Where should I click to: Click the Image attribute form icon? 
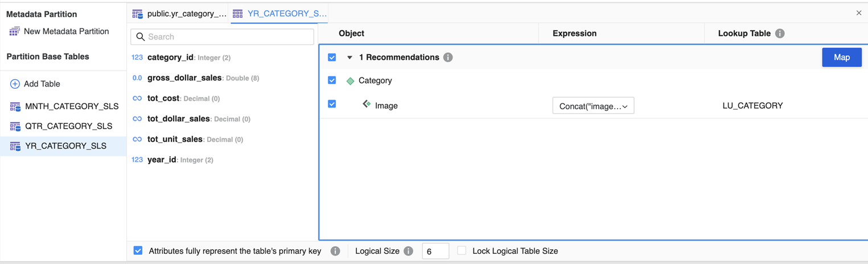[367, 104]
